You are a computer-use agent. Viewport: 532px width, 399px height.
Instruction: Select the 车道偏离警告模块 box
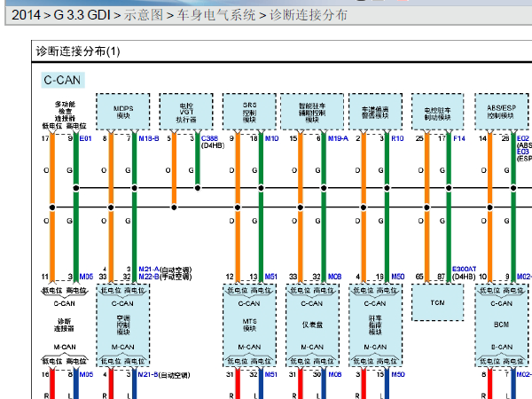coord(375,112)
